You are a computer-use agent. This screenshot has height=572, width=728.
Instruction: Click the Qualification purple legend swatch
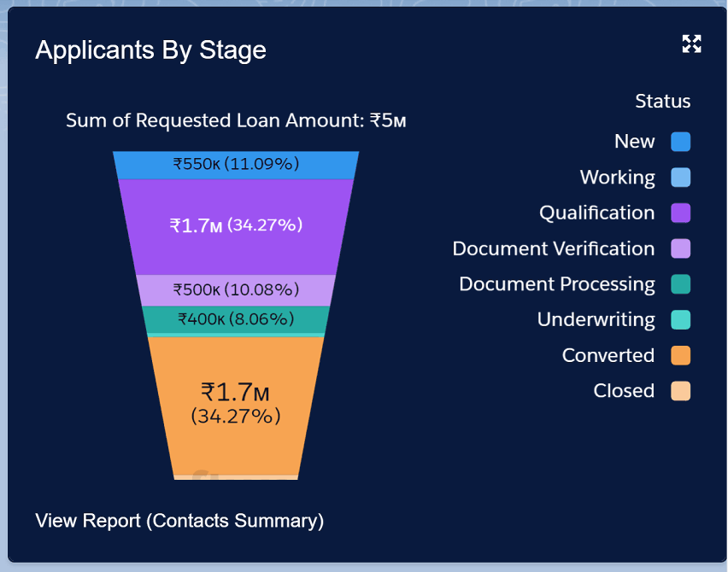coord(680,213)
